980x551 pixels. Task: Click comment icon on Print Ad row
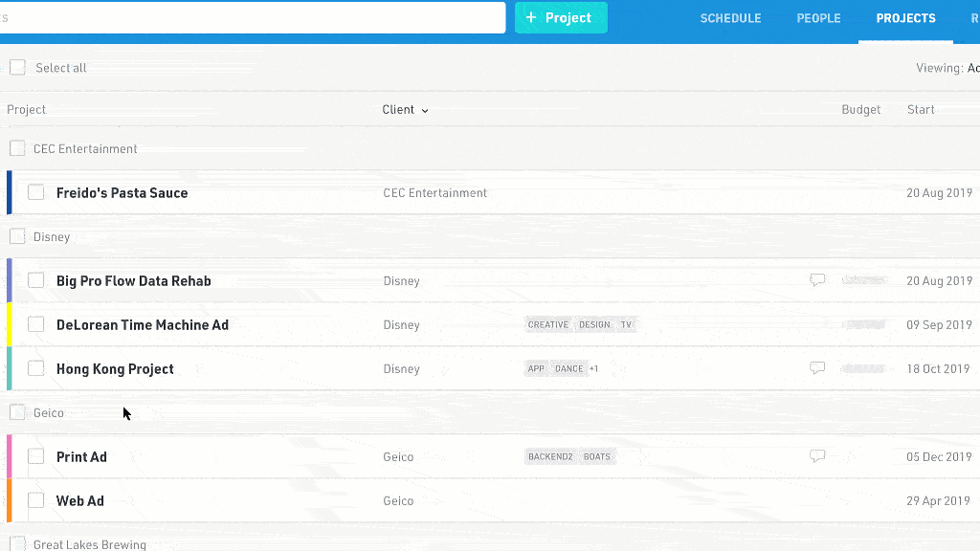pyautogui.click(x=817, y=456)
